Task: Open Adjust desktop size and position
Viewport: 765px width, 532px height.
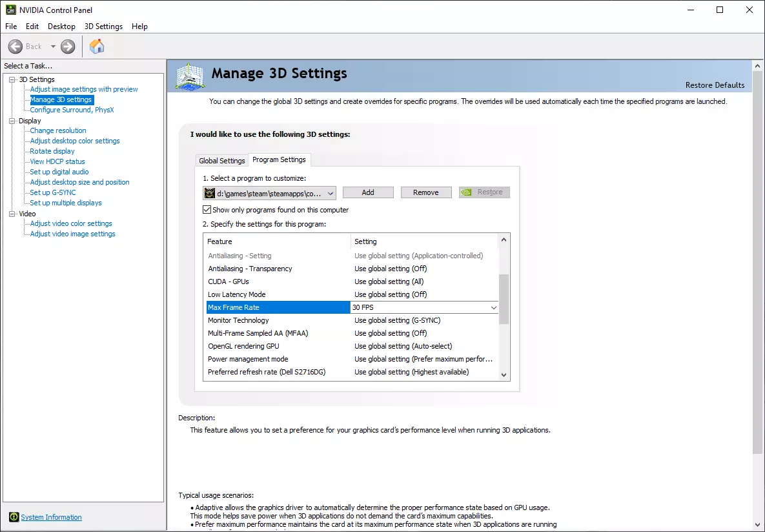Action: 79,182
